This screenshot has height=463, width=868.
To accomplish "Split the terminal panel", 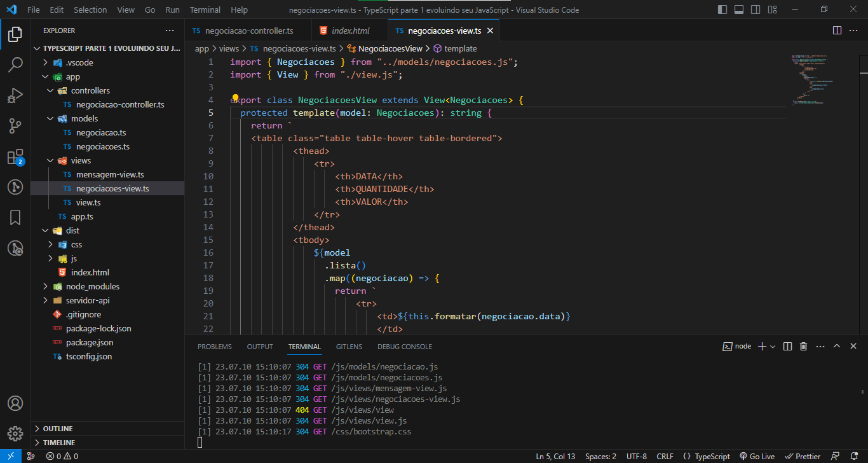I will (x=787, y=347).
